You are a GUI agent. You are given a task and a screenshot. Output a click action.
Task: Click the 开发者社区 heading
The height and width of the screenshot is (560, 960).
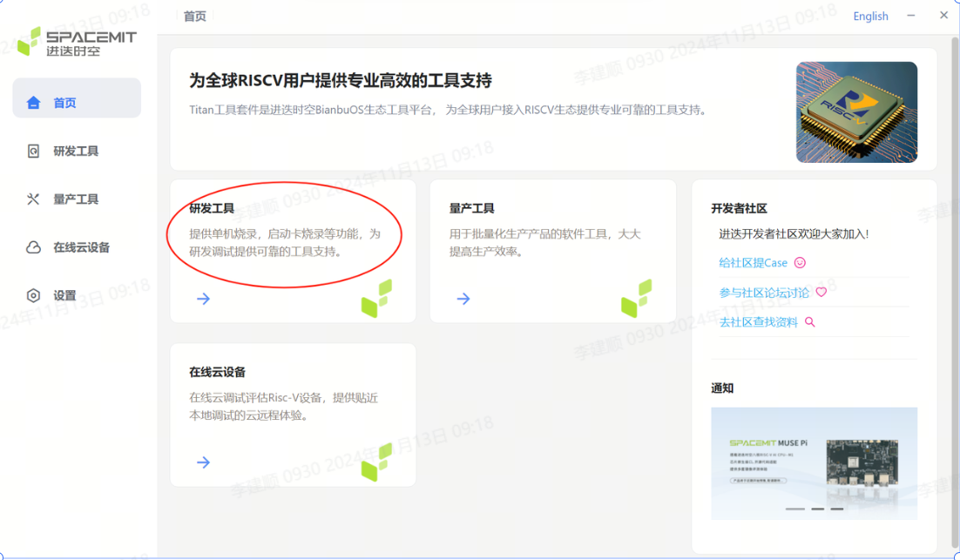(x=739, y=208)
